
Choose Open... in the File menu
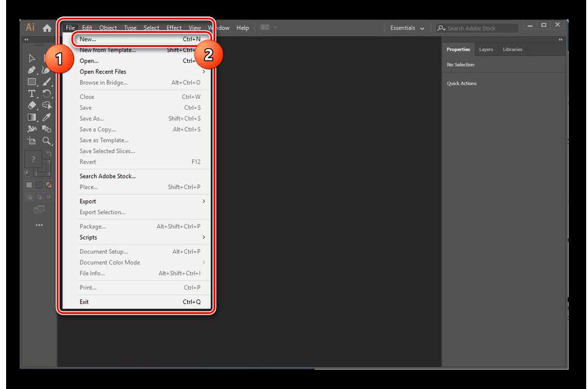[x=137, y=61]
